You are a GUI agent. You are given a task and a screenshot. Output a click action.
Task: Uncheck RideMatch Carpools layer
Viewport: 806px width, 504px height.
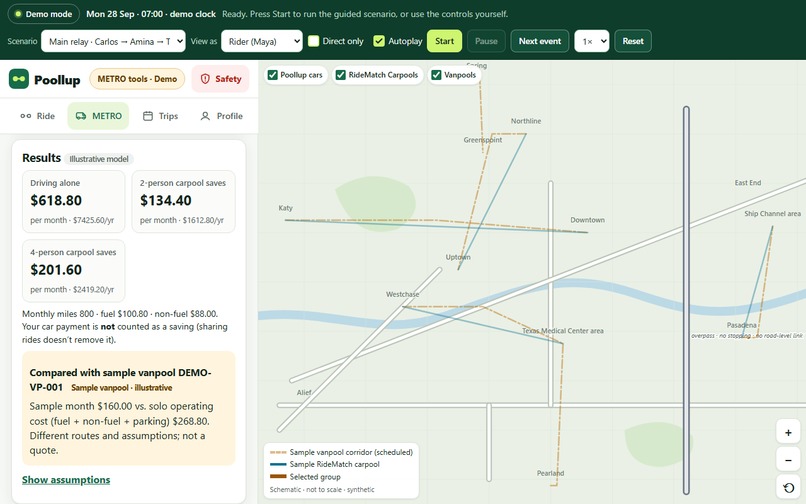[340, 75]
